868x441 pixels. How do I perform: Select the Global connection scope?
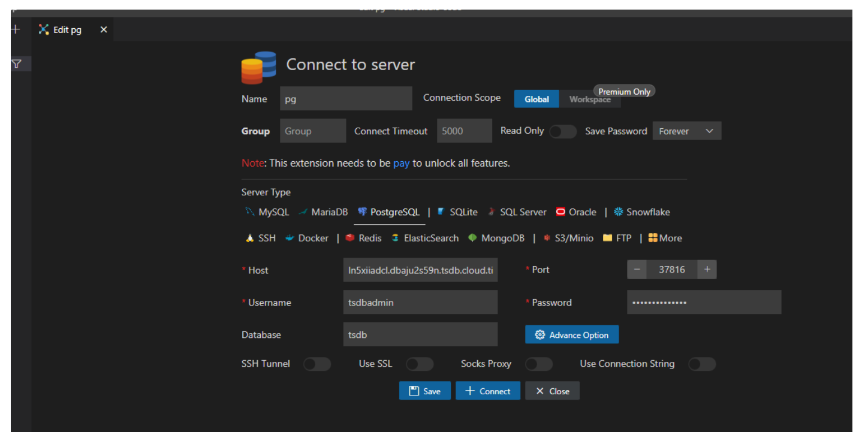click(537, 99)
